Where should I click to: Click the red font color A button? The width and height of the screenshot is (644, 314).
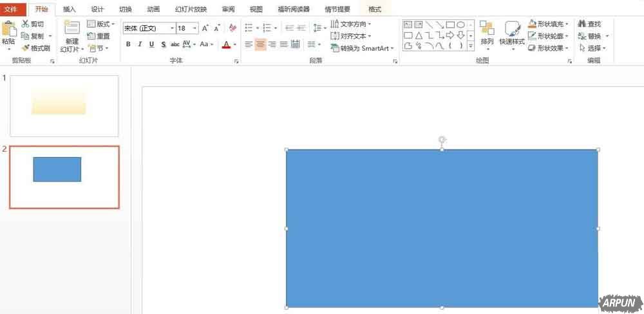click(x=226, y=44)
